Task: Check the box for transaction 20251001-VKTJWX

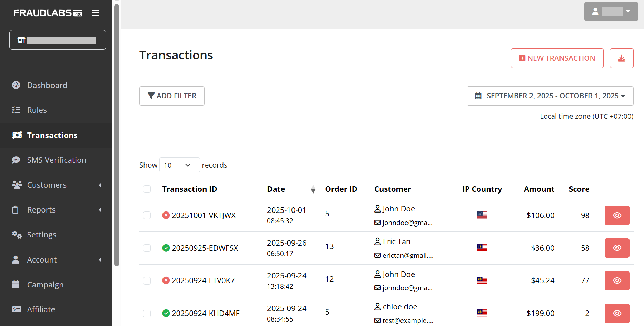Action: click(x=147, y=215)
